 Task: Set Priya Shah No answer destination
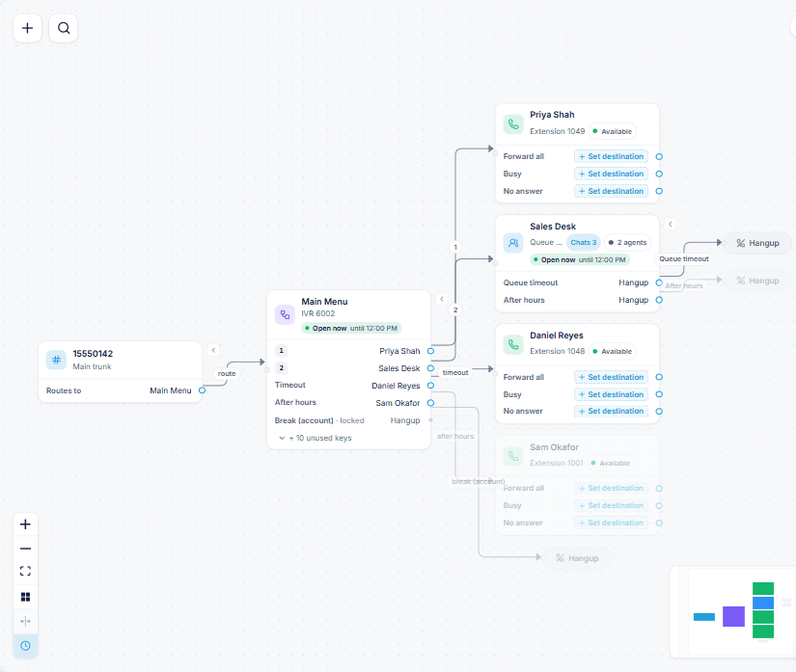point(611,191)
